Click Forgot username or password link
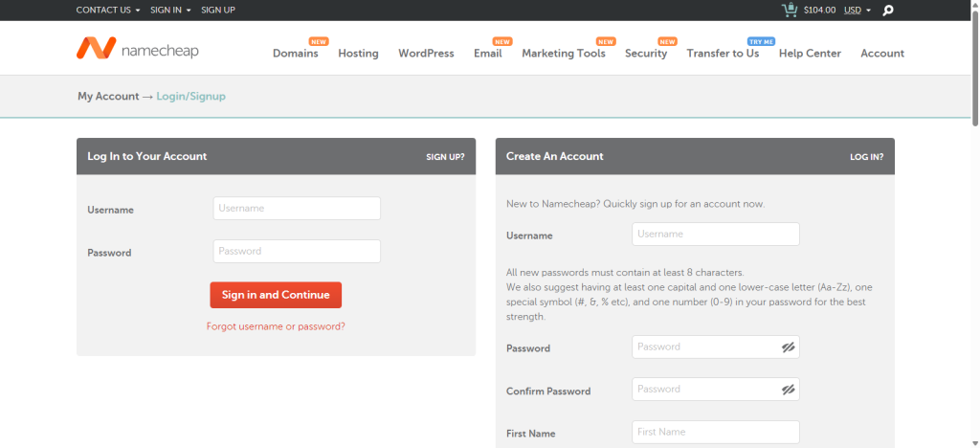 coord(276,326)
